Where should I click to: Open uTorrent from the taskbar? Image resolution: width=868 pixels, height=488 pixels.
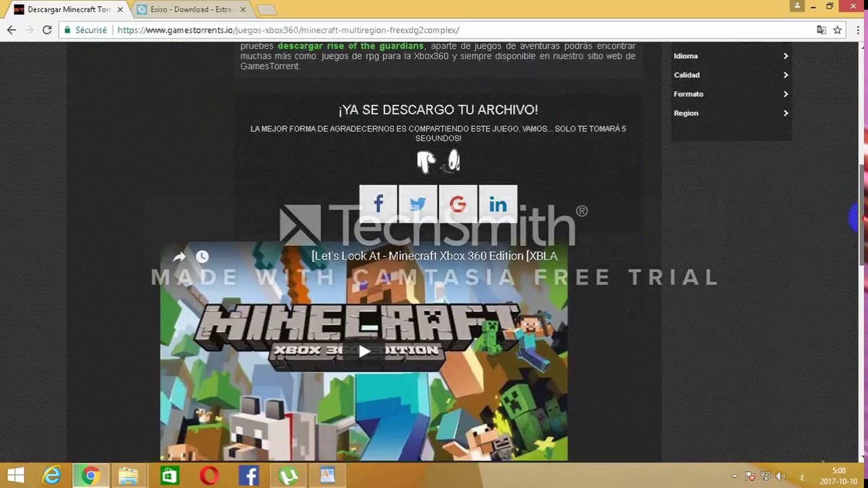(288, 476)
